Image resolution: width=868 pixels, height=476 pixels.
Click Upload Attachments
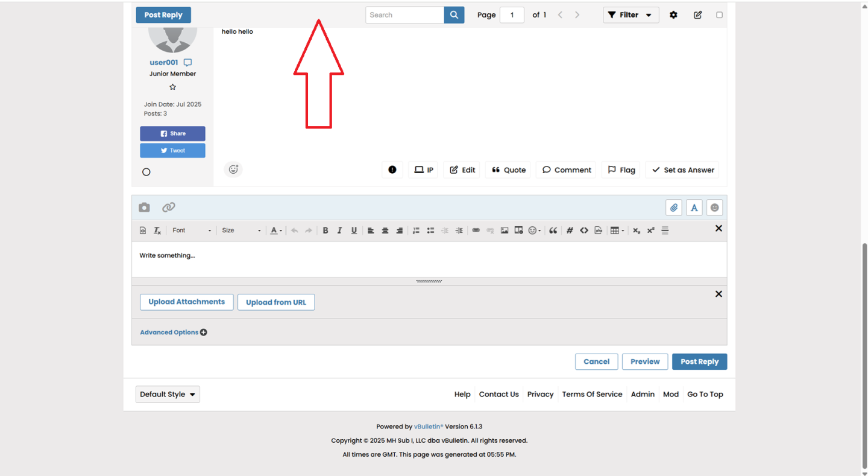coord(187,302)
